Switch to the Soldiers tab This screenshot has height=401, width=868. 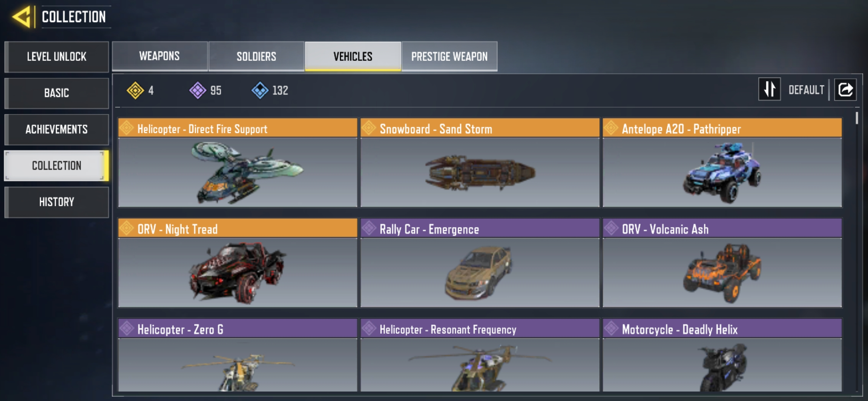(x=256, y=56)
